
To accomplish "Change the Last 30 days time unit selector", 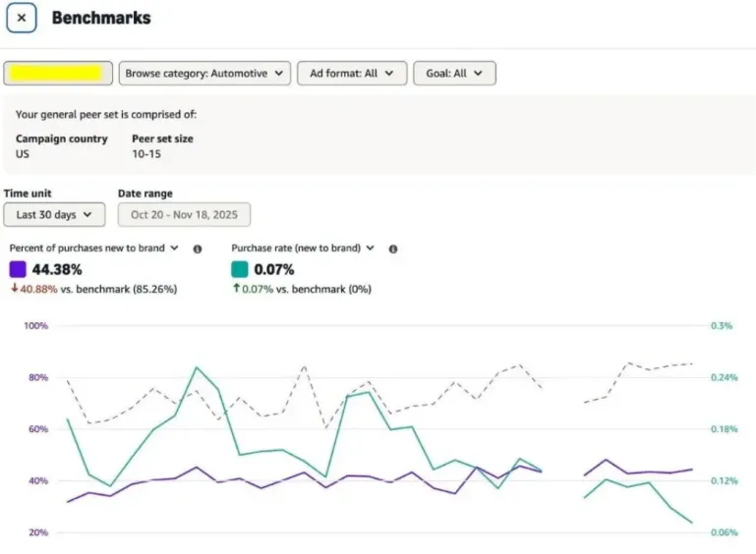I will [54, 214].
